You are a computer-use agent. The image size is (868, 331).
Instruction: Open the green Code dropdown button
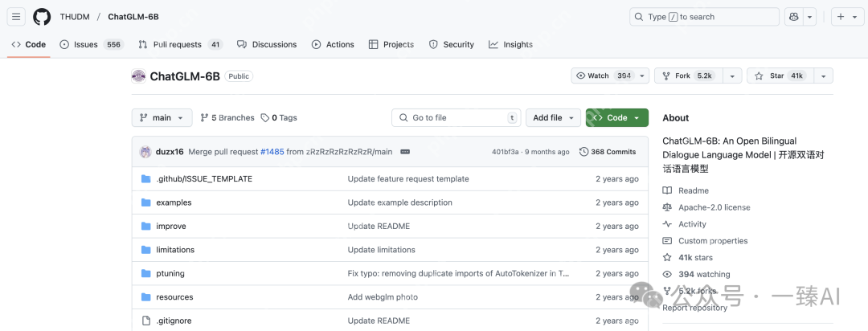tap(616, 118)
